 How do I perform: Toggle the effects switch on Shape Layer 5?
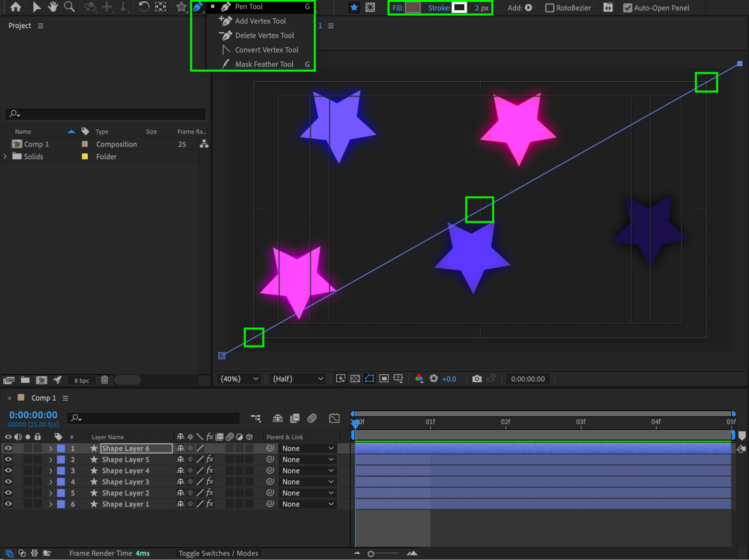tap(210, 460)
